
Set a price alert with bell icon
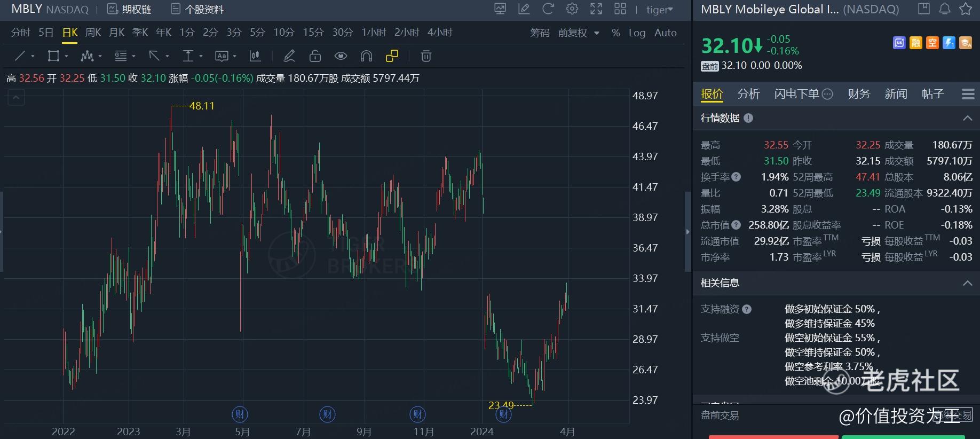(x=945, y=9)
